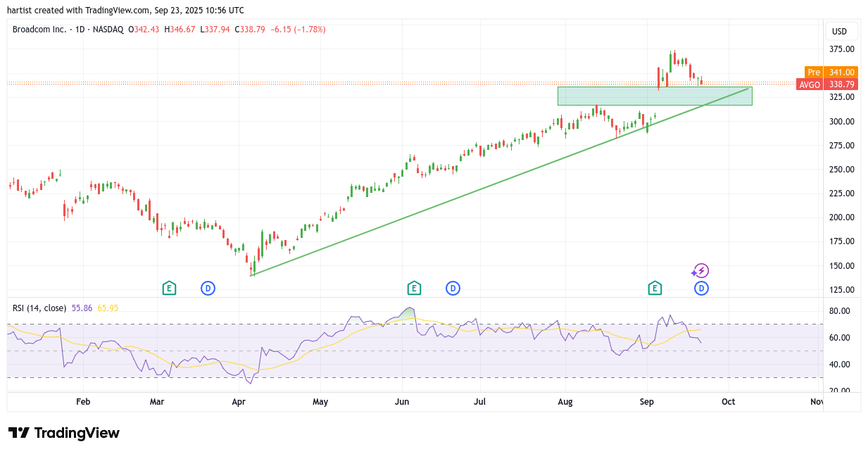The height and width of the screenshot is (454, 868).
Task: Click the RSI value 55.86
Action: tap(82, 308)
